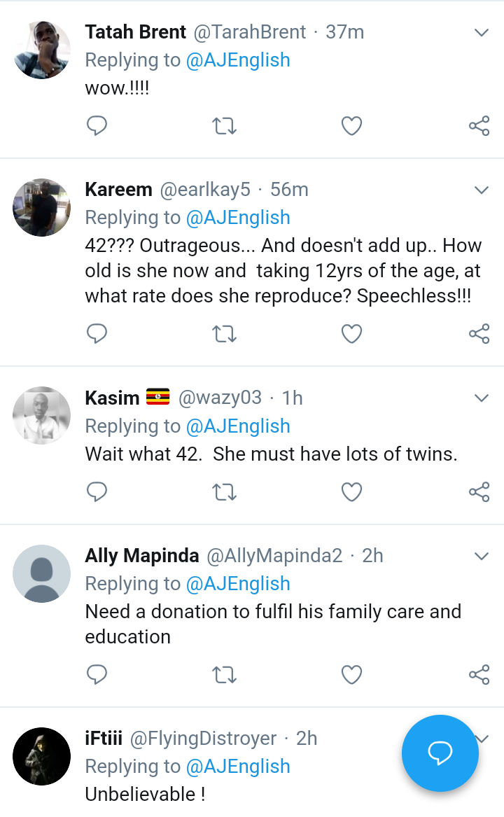Screen dimensions: 504x817
Task: Retweet Ally Mapinda's tweet
Action: tap(224, 674)
